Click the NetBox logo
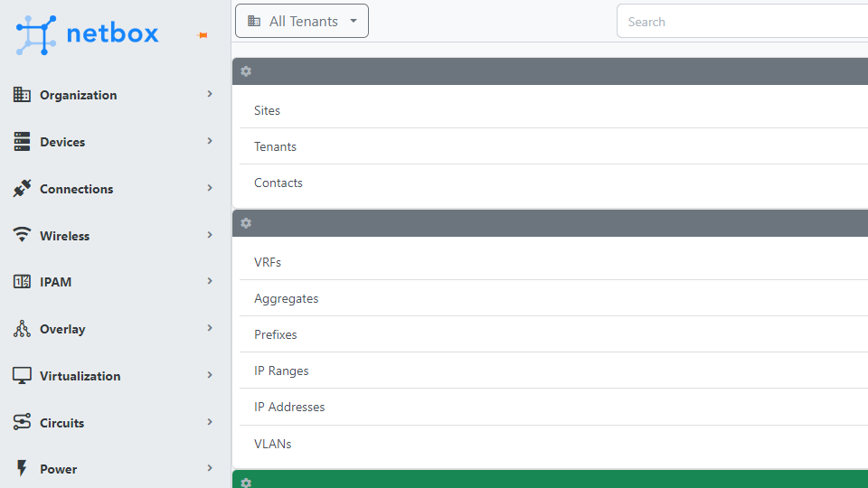The image size is (868, 488). (87, 35)
